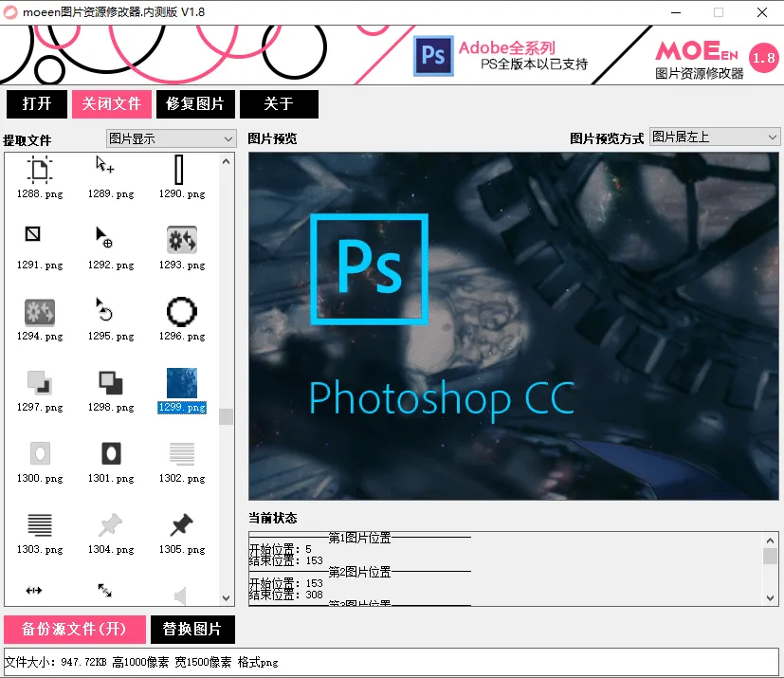This screenshot has height=678, width=784.
Task: Select the 1304.png gray pushpin icon
Action: tap(111, 524)
